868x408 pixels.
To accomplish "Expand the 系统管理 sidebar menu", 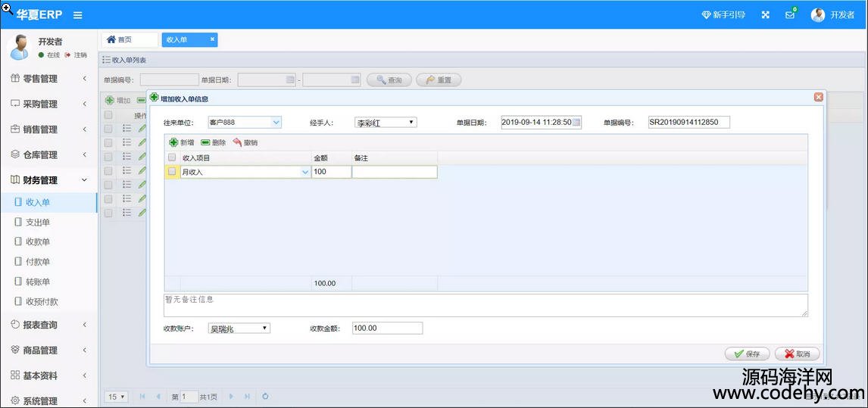I will coord(49,400).
